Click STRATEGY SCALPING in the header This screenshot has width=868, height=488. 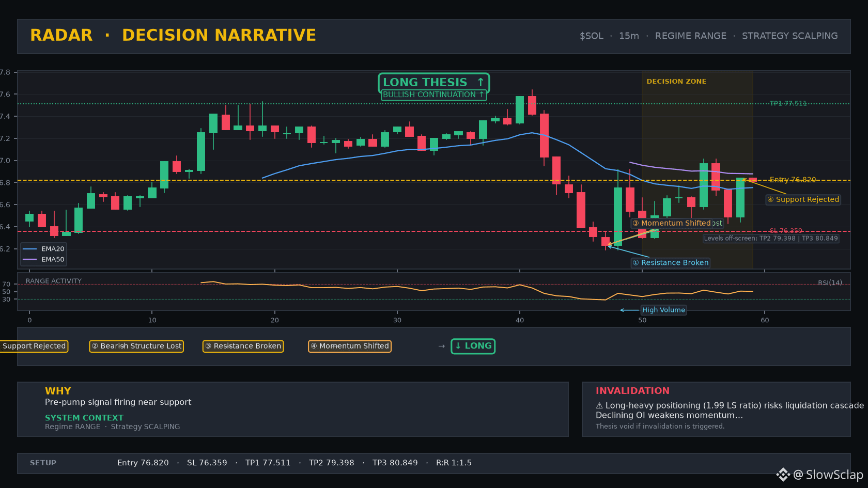[x=789, y=36]
